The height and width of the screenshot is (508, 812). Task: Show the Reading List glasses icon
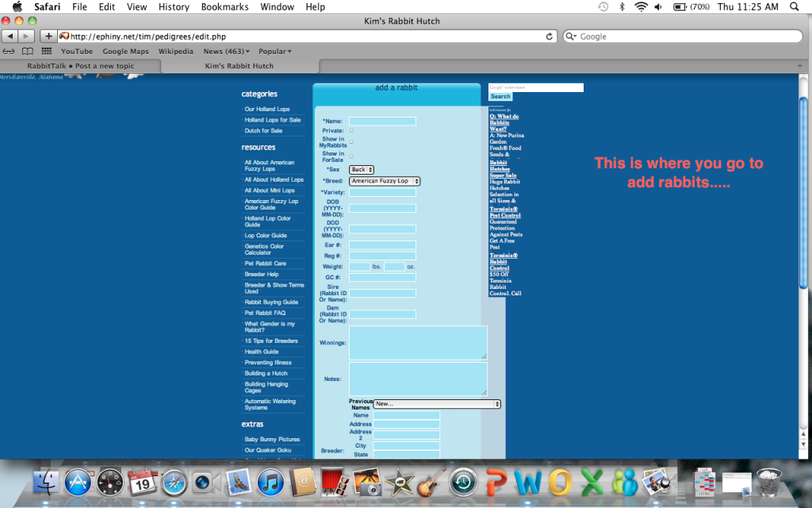pos(9,52)
